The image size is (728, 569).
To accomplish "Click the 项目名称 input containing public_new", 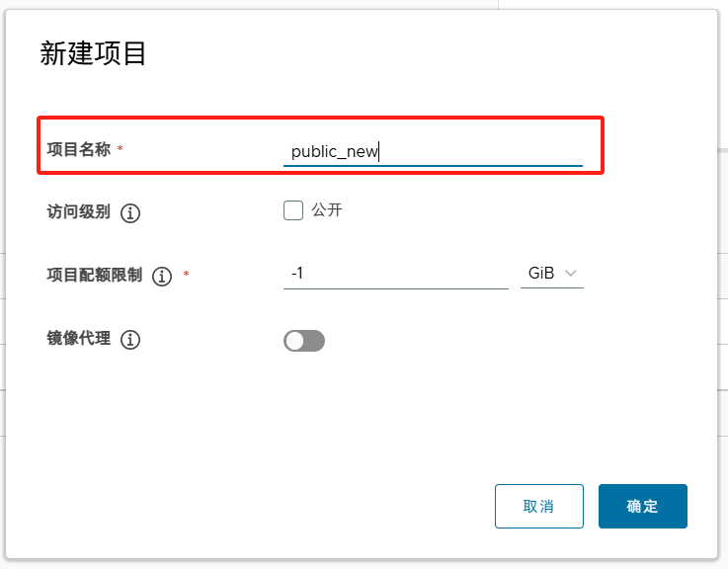I will (x=432, y=152).
